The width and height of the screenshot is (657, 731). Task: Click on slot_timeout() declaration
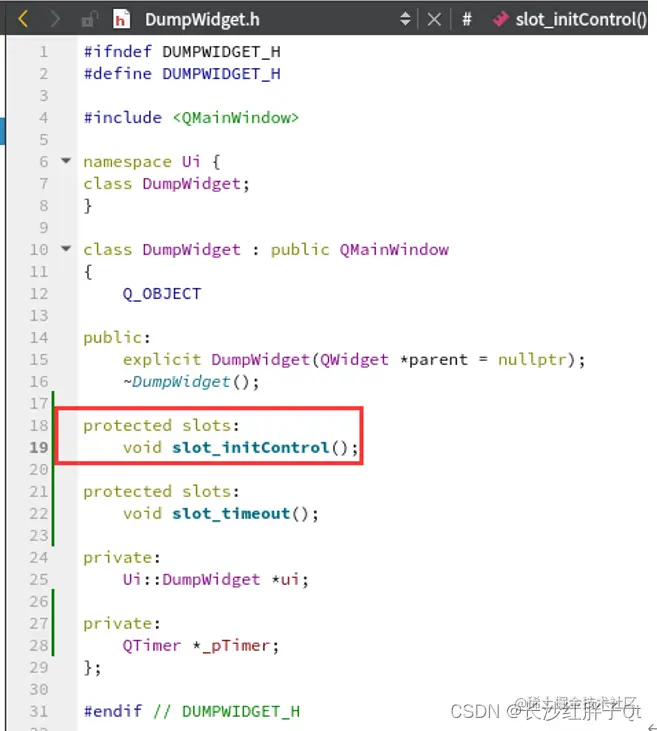coord(221,513)
